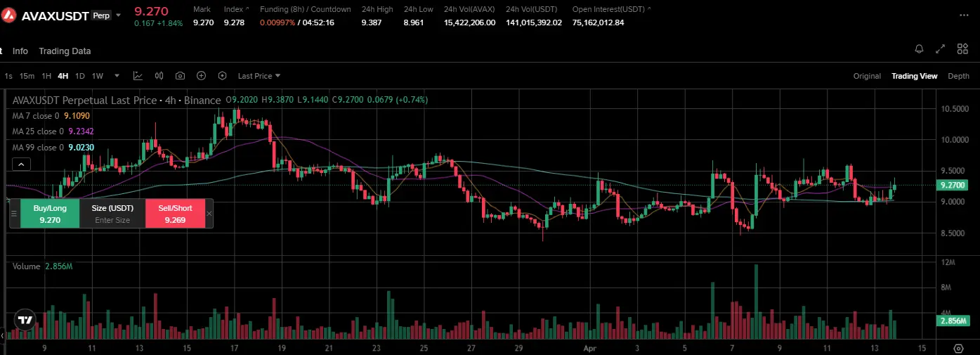The height and width of the screenshot is (355, 980).
Task: Open the Last Price dropdown
Action: 259,76
